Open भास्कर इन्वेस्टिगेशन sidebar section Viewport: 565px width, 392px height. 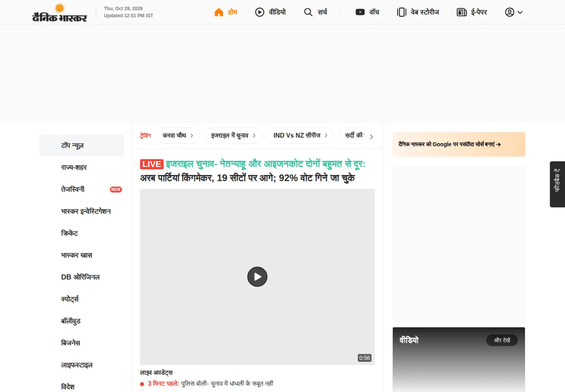click(82, 211)
